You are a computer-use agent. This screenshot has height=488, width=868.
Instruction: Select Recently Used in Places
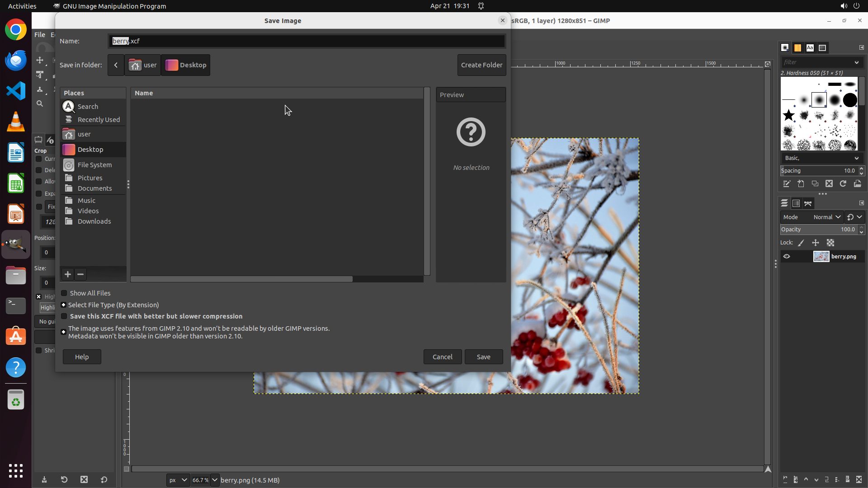[x=98, y=120]
